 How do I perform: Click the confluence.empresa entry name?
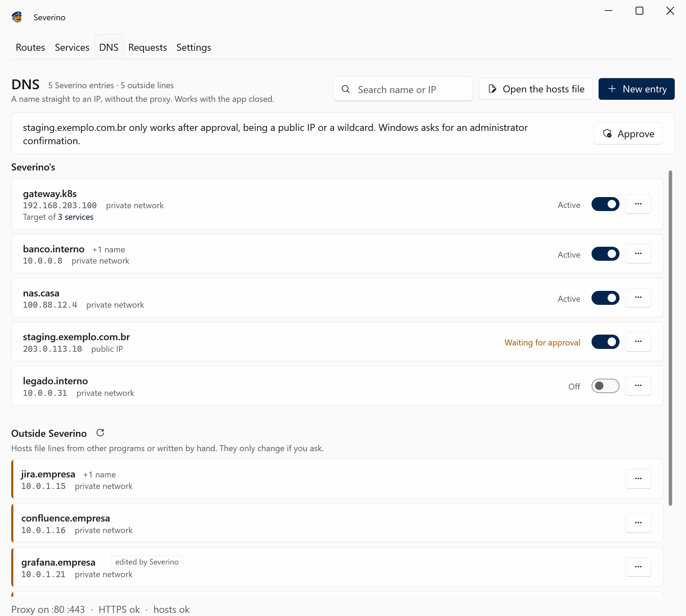[65, 518]
